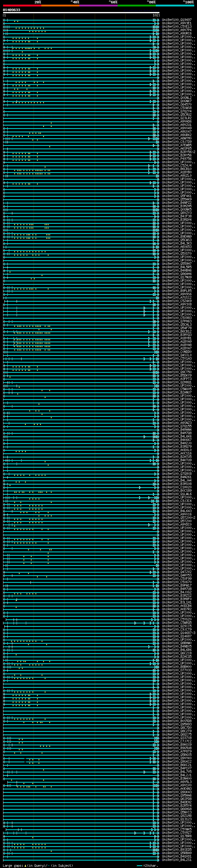197x868 pixels.
Task: Select hit label UniRef100_O64570
Action: (x=177, y=104)
